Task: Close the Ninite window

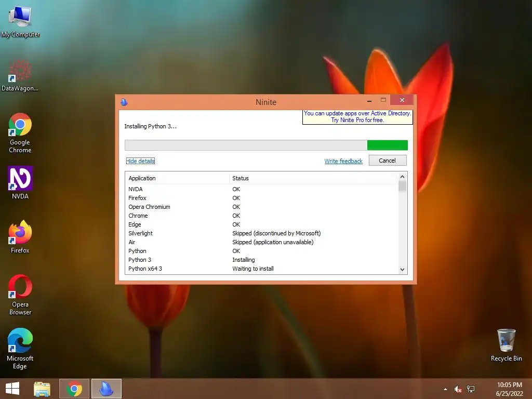Action: (402, 100)
